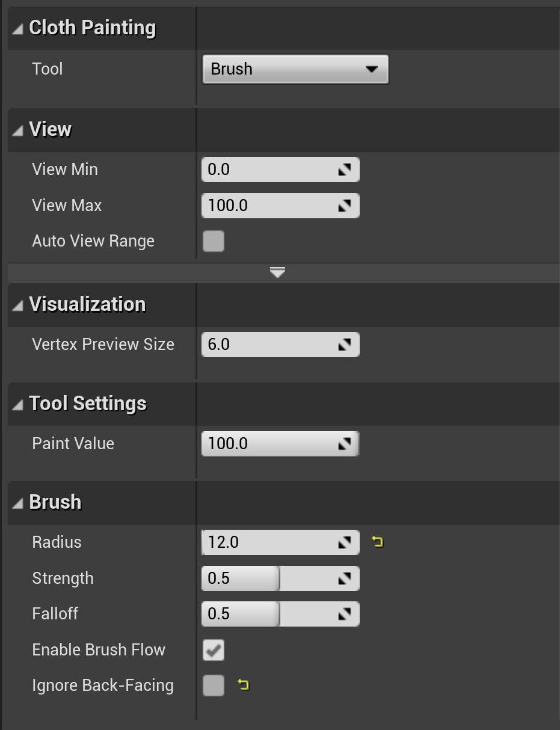This screenshot has height=730, width=560.
Task: Click the Vertex Preview Size spinner icon
Action: tap(344, 345)
